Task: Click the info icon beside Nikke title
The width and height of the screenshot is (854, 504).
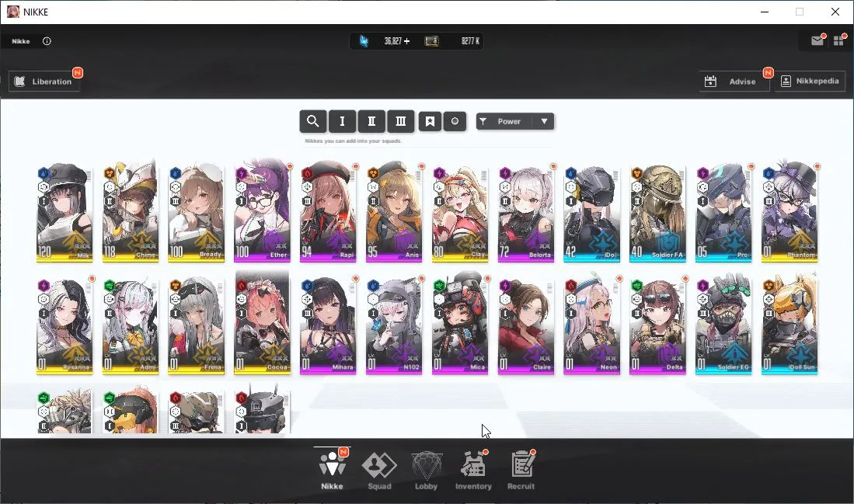Action: 47,41
